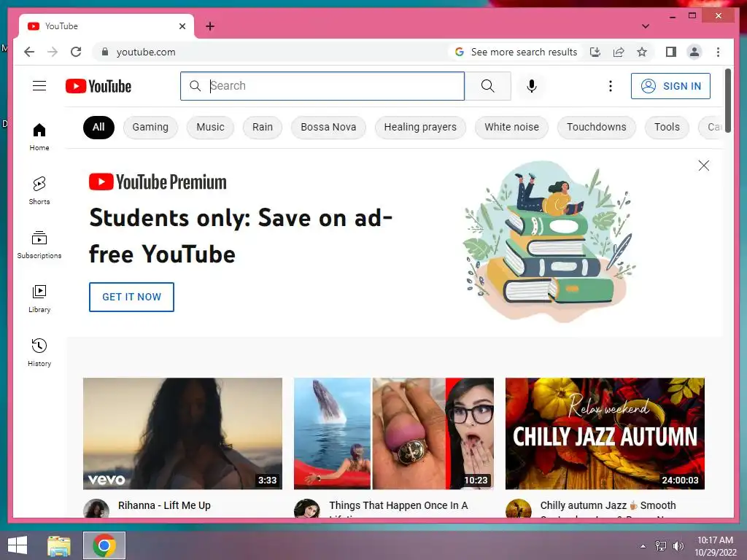The image size is (747, 560).
Task: Open the YouTube hamburger guide menu
Action: (39, 86)
